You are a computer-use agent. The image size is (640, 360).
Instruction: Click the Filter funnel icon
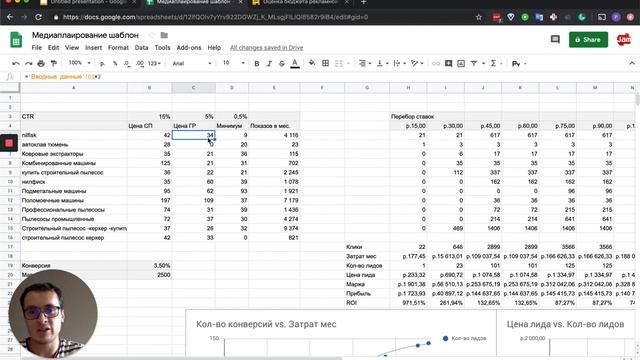coord(474,63)
